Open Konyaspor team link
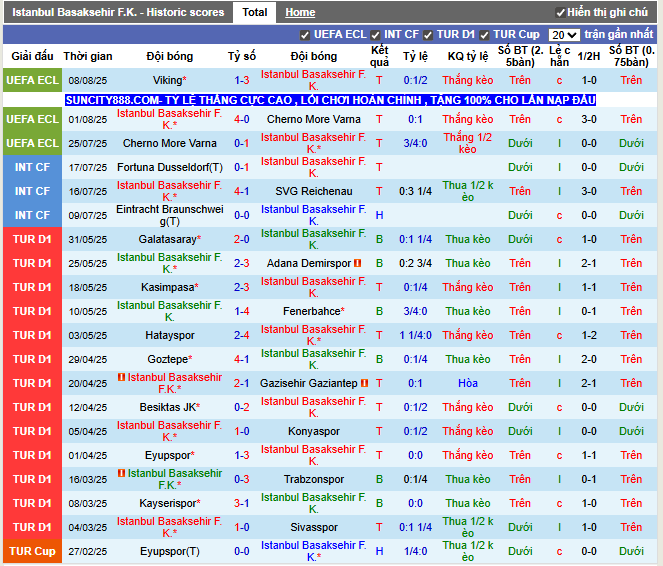Screen dimensions: 663x566 [314, 431]
